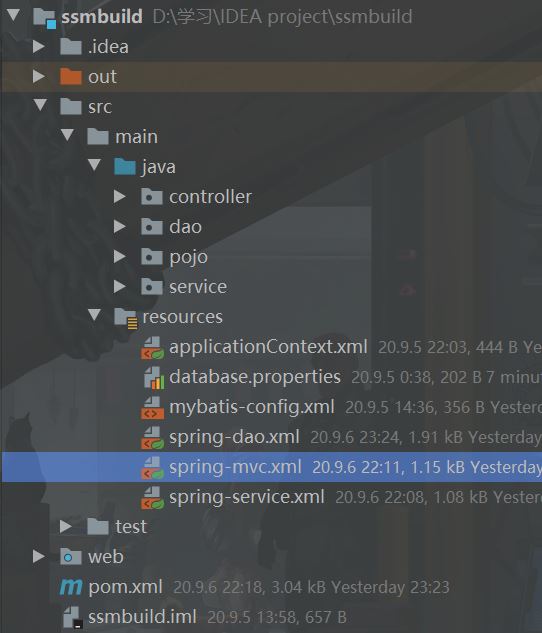
Task: Click the ssmbuild.iml file icon
Action: [73, 617]
